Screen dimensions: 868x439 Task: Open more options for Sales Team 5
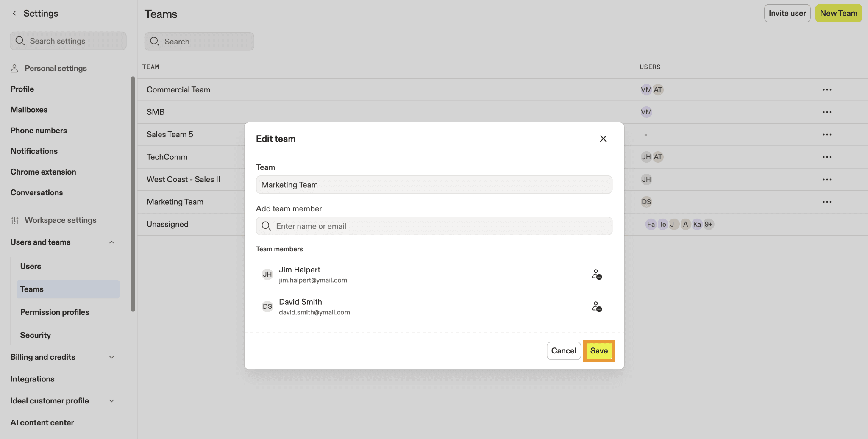tap(827, 135)
